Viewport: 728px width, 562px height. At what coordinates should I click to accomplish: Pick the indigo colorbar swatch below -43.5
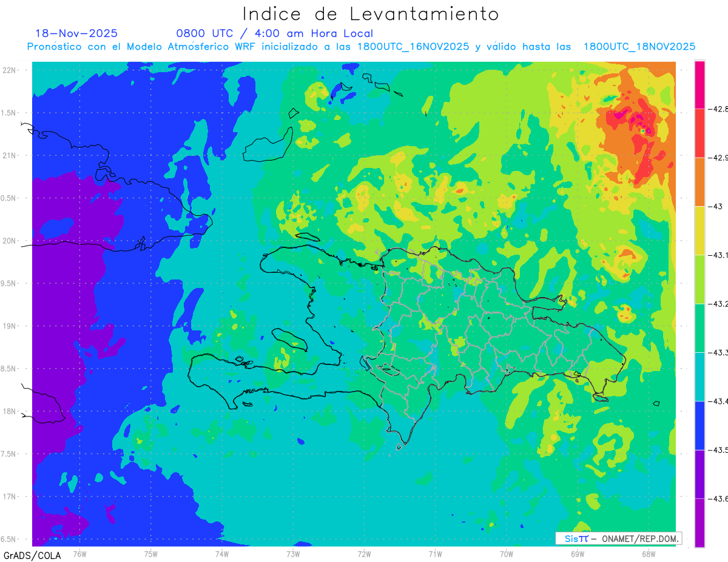[699, 474]
